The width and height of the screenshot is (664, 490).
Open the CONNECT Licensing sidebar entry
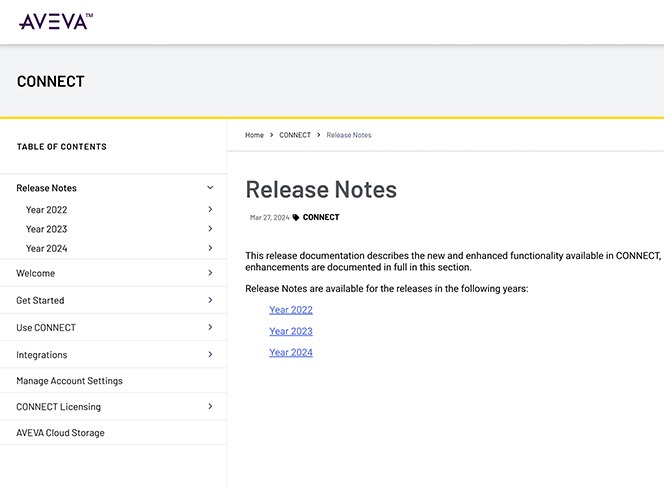click(58, 407)
